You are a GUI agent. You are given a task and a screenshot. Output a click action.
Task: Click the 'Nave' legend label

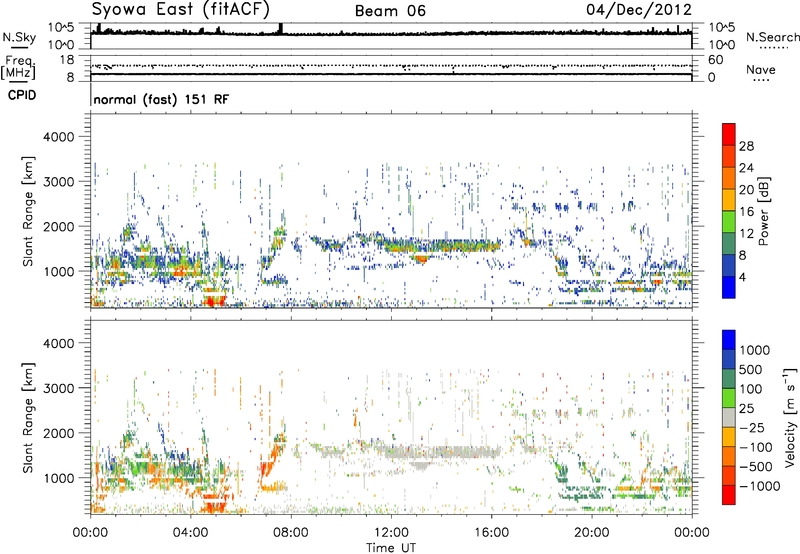point(761,70)
